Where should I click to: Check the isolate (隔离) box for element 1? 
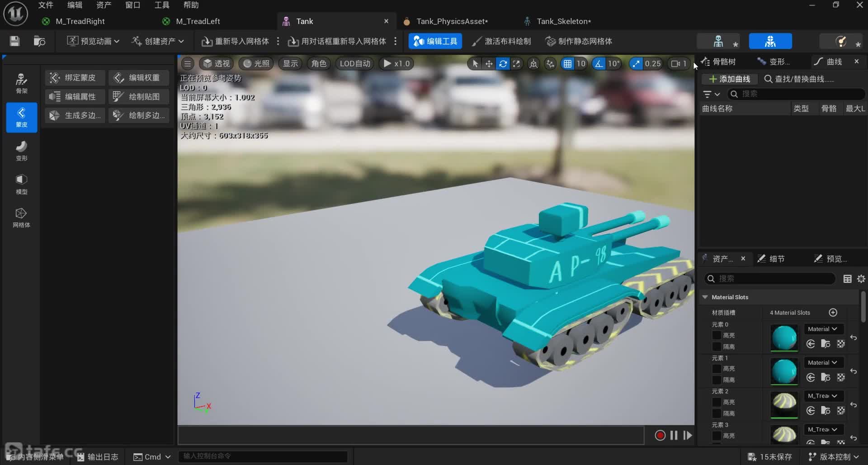click(x=717, y=380)
